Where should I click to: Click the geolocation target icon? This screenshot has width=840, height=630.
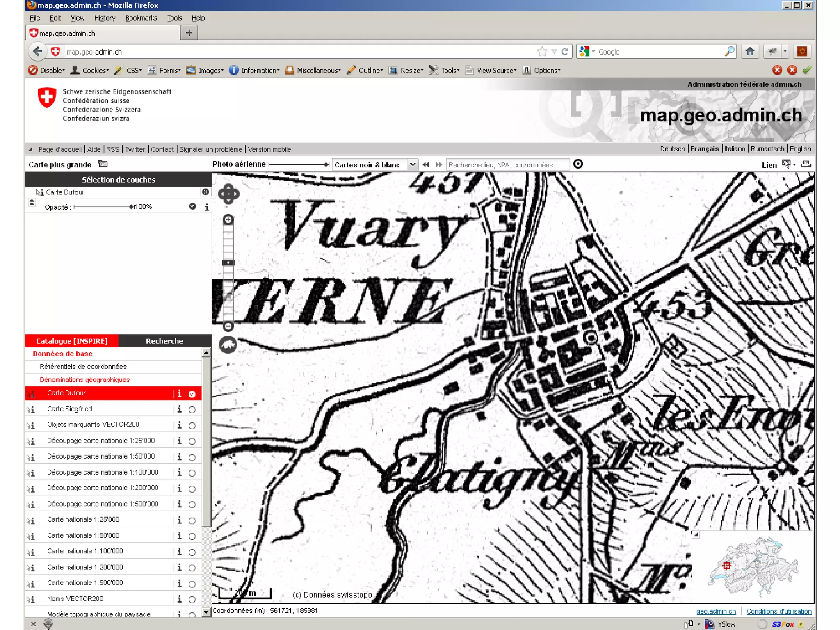578,164
